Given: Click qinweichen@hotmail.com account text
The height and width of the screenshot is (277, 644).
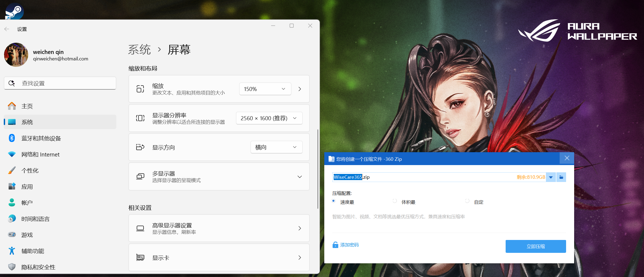Looking at the screenshot, I should point(60,59).
